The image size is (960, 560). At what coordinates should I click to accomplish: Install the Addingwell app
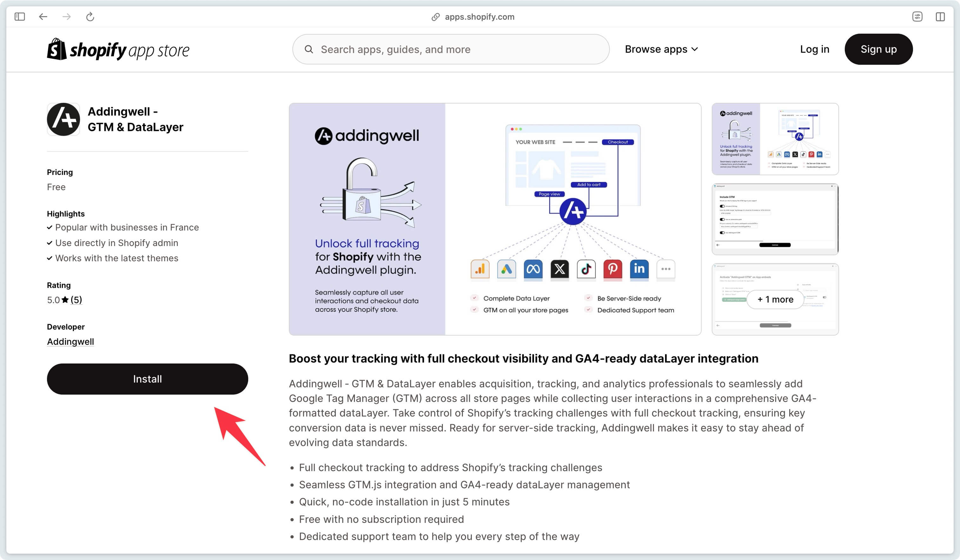[147, 379]
